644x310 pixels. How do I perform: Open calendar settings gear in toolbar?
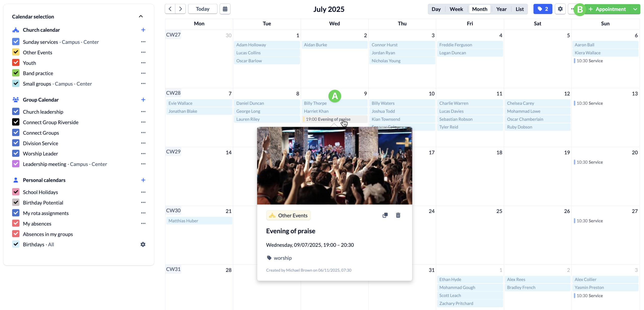click(560, 9)
